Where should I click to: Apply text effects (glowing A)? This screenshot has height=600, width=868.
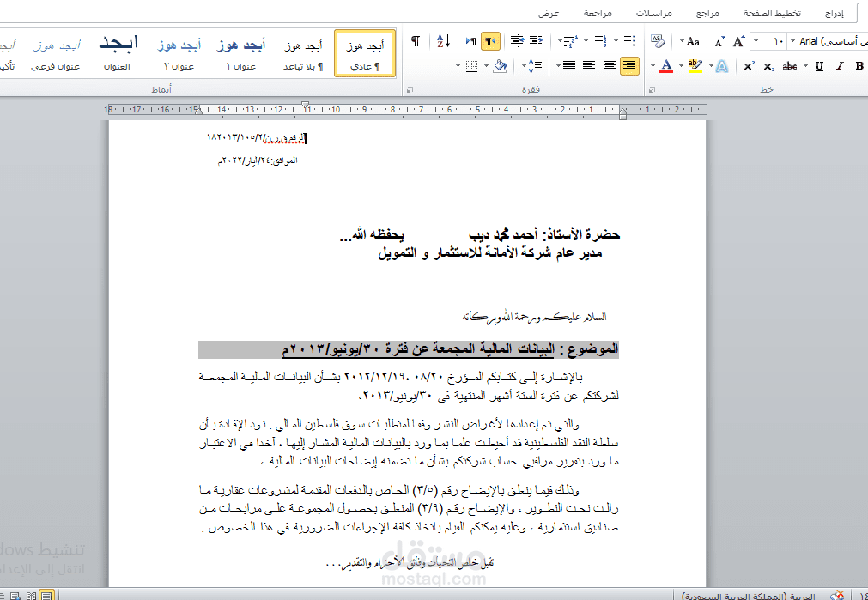[722, 66]
